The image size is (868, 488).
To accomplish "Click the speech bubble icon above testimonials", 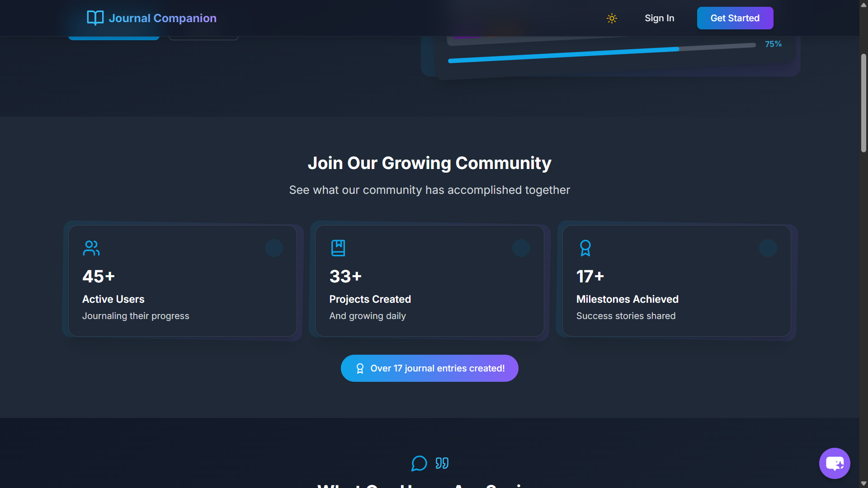I will [419, 463].
